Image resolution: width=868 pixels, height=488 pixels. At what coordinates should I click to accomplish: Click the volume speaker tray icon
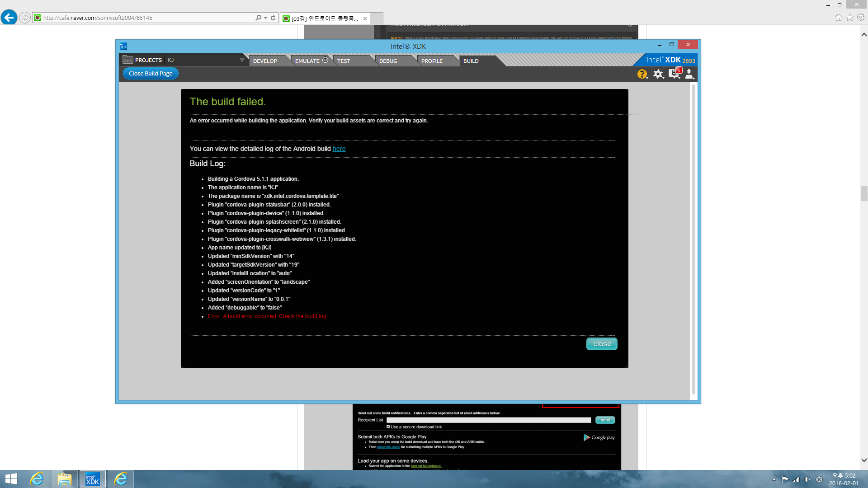pos(807,479)
